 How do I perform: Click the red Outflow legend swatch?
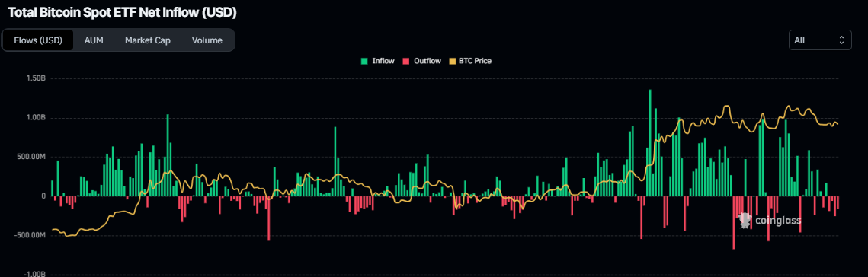pos(406,61)
